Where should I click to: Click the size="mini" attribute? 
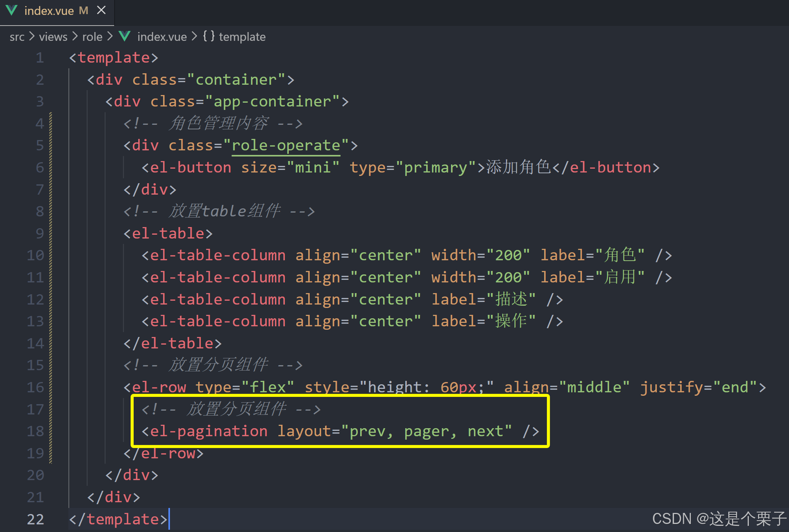(x=290, y=168)
